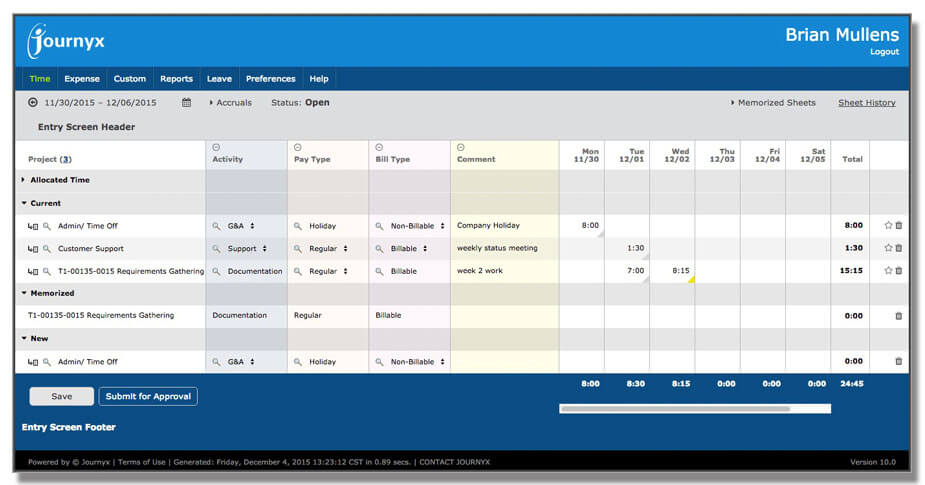The width and height of the screenshot is (925, 485).
Task: Open the Reports tab
Action: (x=176, y=78)
